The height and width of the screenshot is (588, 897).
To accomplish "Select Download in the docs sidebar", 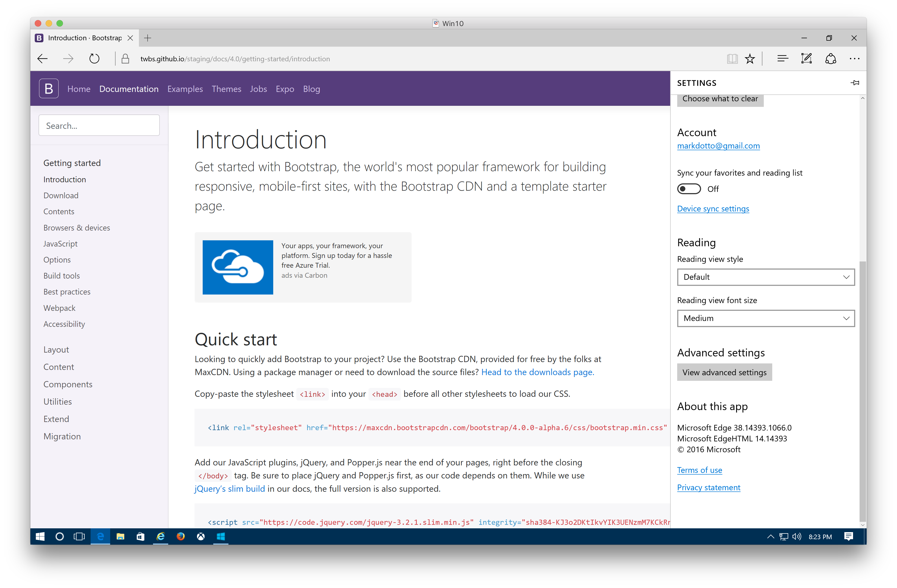I will (x=61, y=196).
